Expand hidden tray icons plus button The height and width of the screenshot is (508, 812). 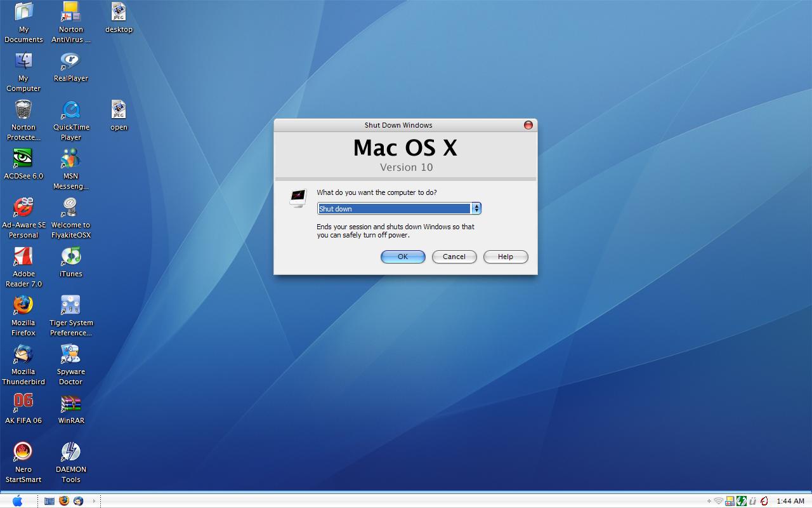pos(709,501)
